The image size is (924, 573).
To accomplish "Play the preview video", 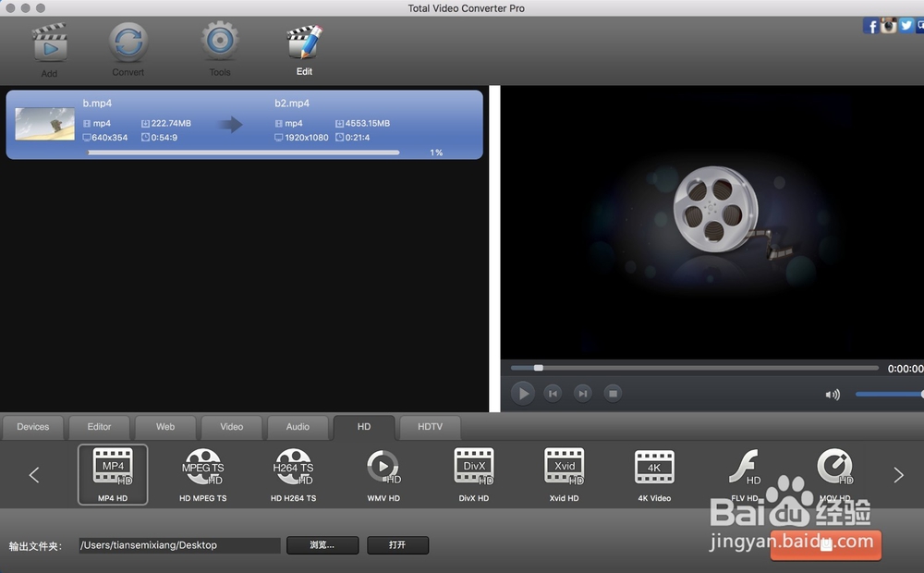I will [523, 393].
